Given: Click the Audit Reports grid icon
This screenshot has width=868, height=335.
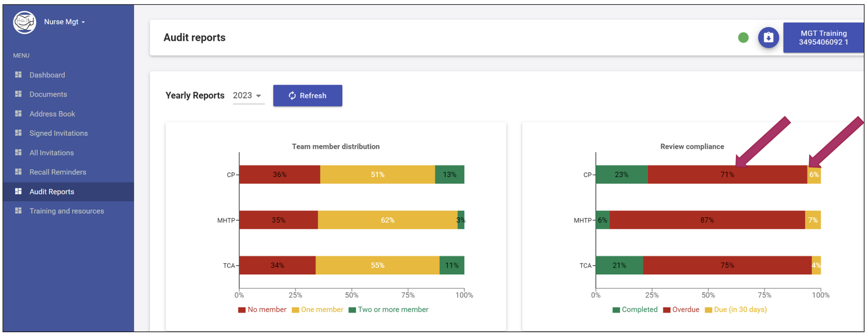Looking at the screenshot, I should (18, 191).
